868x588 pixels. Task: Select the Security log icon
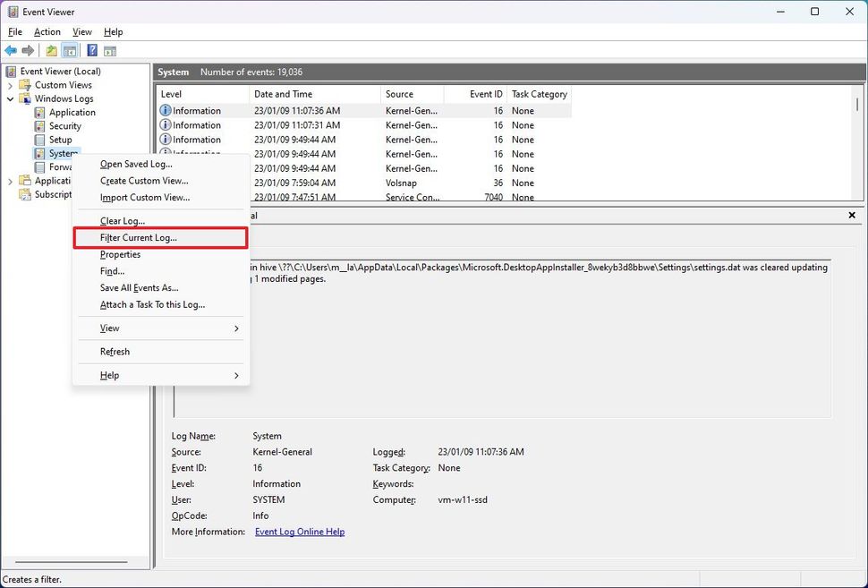click(38, 125)
